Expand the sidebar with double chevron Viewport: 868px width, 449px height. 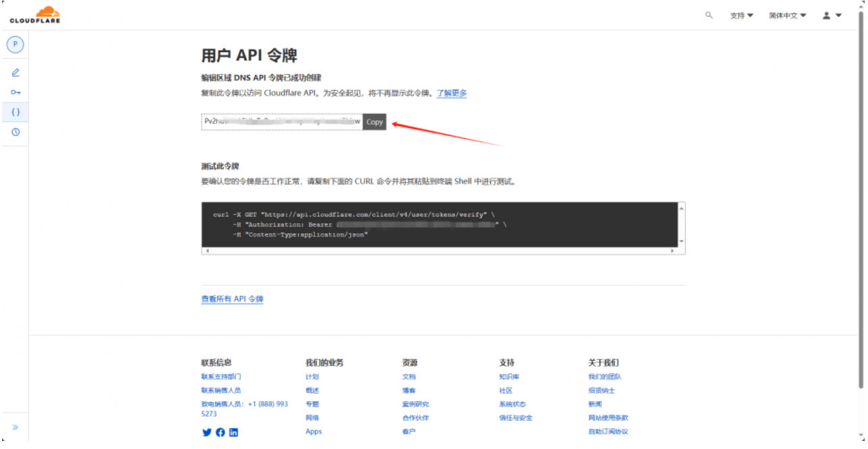pos(16,427)
